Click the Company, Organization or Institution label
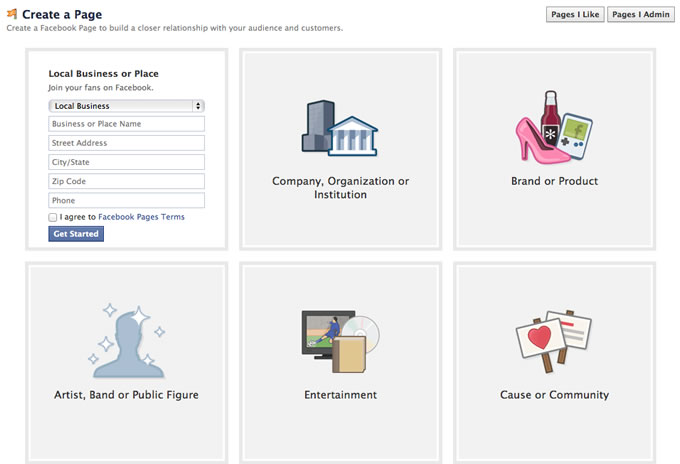 [x=340, y=188]
